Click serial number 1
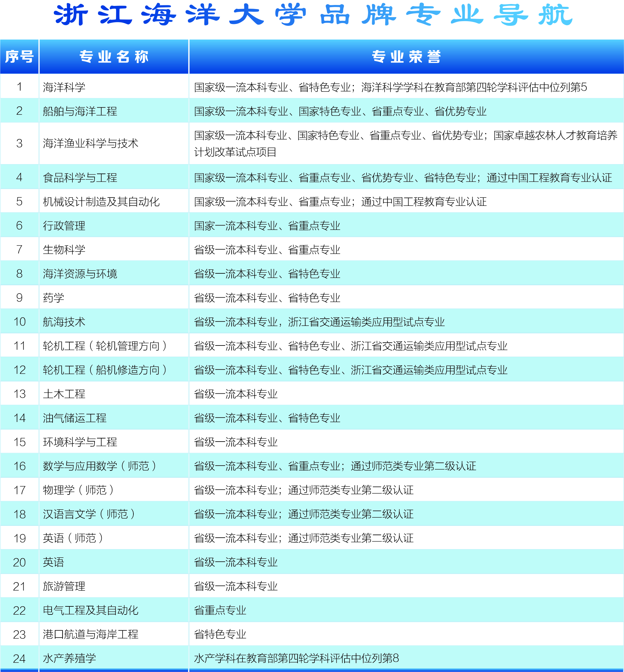Viewport: 624px width, 672px height. tap(19, 87)
